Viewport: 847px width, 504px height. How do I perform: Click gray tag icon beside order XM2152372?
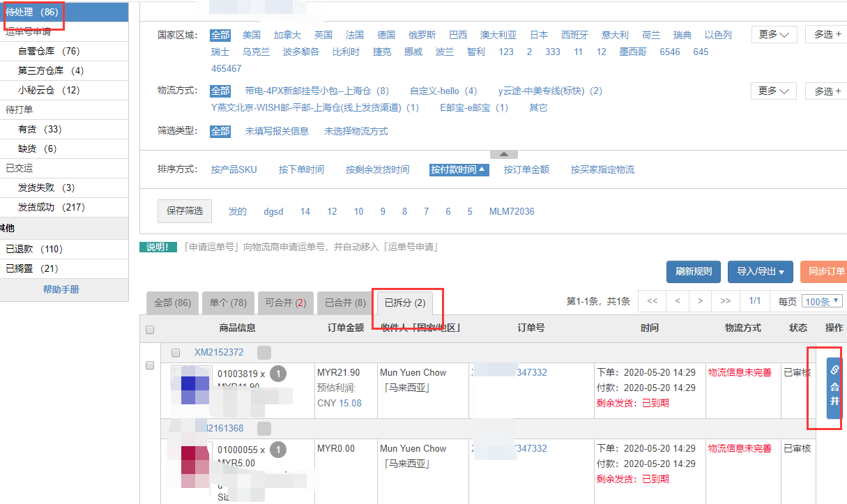click(264, 353)
